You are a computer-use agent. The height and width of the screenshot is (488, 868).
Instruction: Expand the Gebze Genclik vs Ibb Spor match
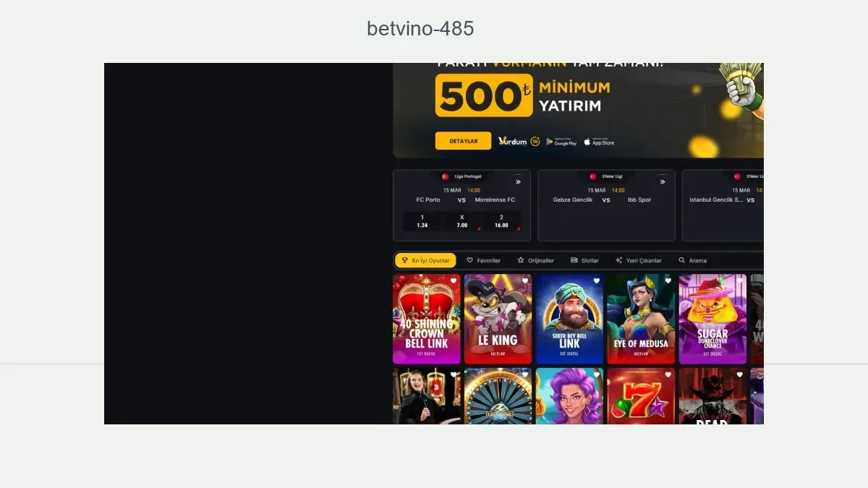pos(663,181)
